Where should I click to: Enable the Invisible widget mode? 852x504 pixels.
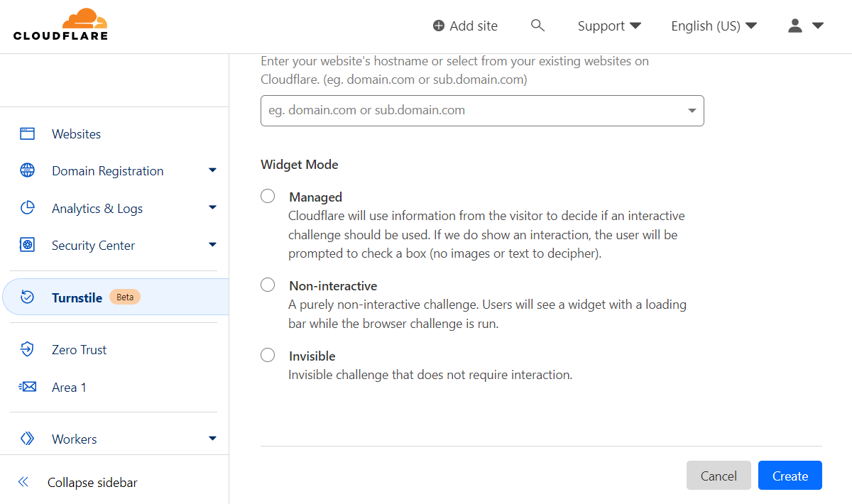[x=268, y=355]
